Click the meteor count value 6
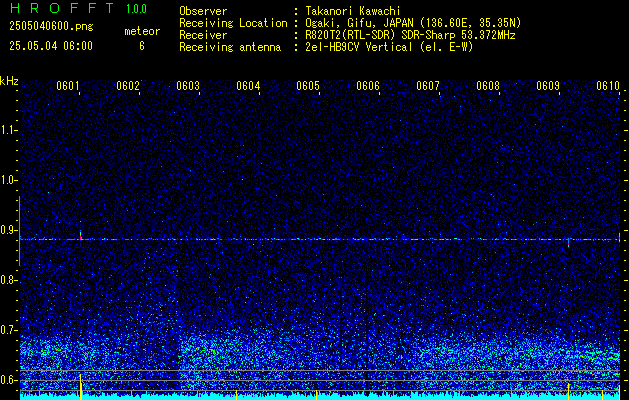The image size is (629, 400). click(x=142, y=46)
